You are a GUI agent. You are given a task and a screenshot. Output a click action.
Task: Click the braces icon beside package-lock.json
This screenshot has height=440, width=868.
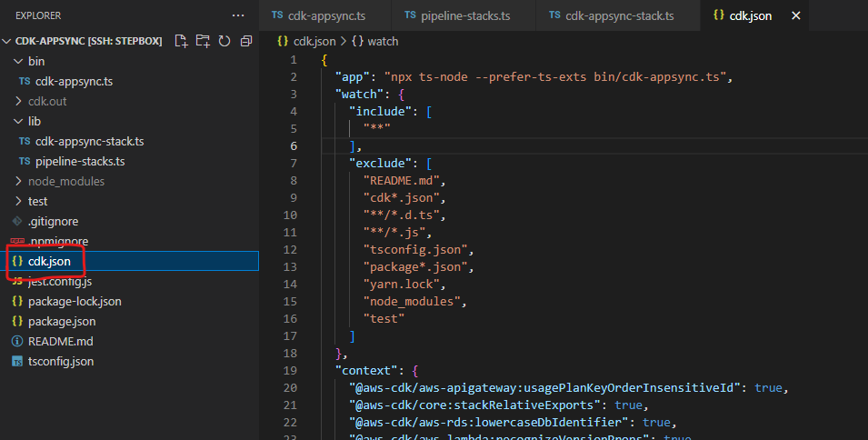(17, 301)
